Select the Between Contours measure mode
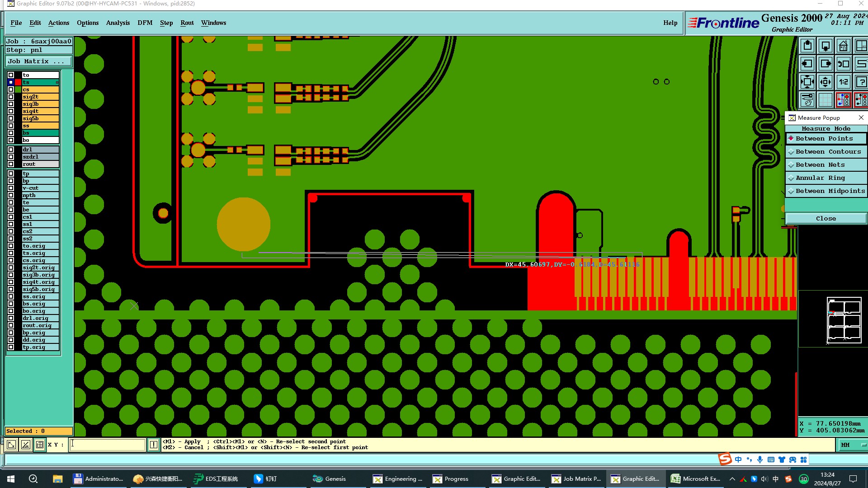The height and width of the screenshot is (488, 868). (828, 152)
